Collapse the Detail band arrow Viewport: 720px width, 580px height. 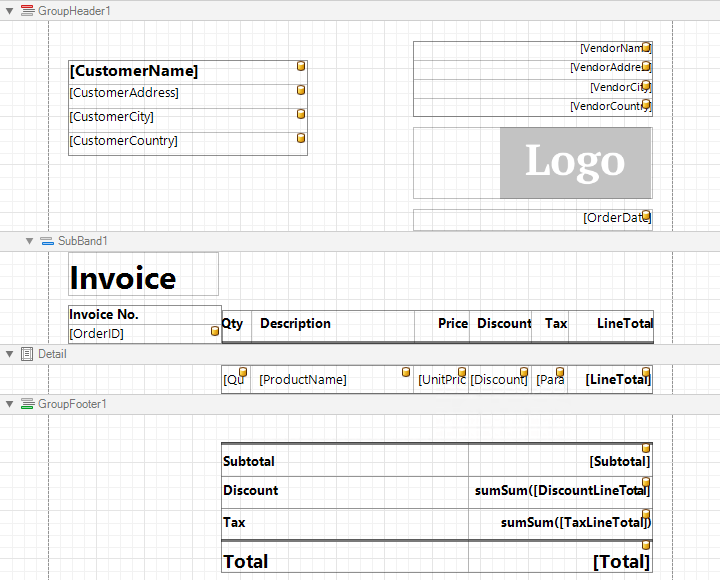(x=9, y=354)
